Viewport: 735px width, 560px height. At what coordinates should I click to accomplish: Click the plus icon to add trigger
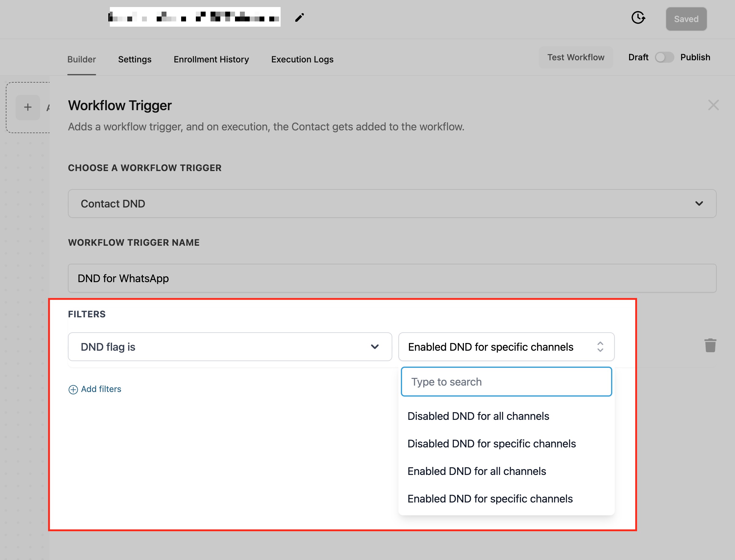tap(28, 107)
